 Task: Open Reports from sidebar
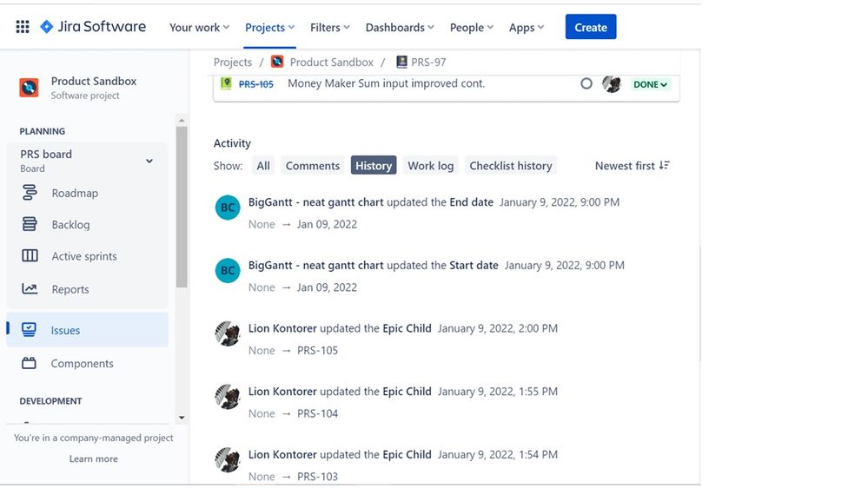pyautogui.click(x=70, y=289)
